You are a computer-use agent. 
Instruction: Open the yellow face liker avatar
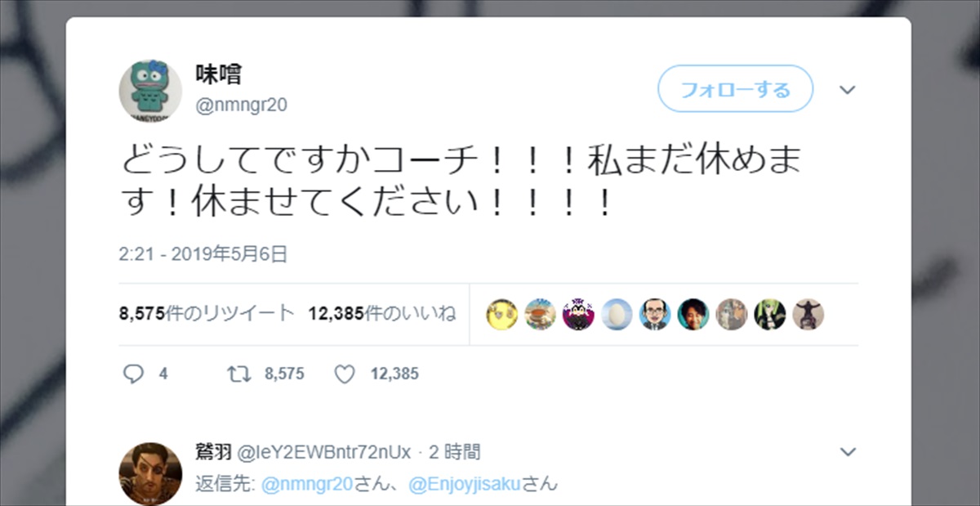pos(501,314)
